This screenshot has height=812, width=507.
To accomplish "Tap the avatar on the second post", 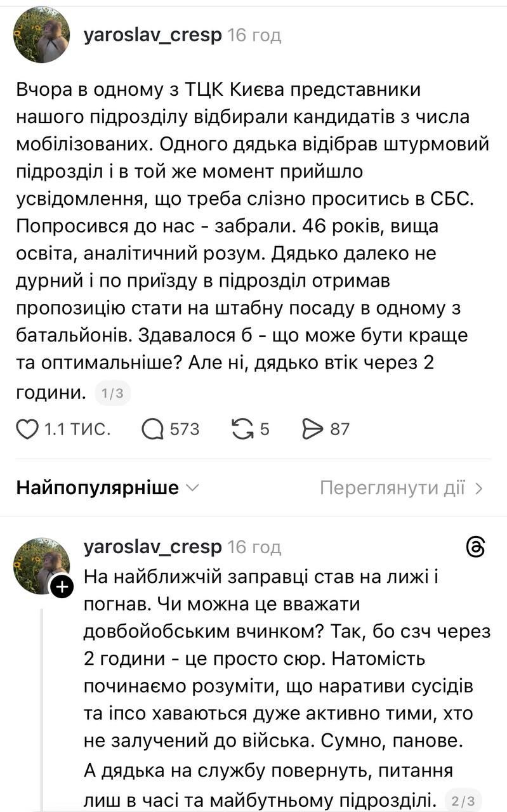I will pyautogui.click(x=41, y=564).
